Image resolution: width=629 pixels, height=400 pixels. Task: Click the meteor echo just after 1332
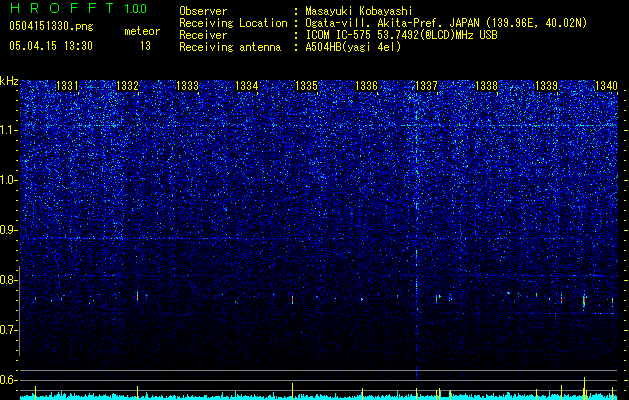coord(138,296)
